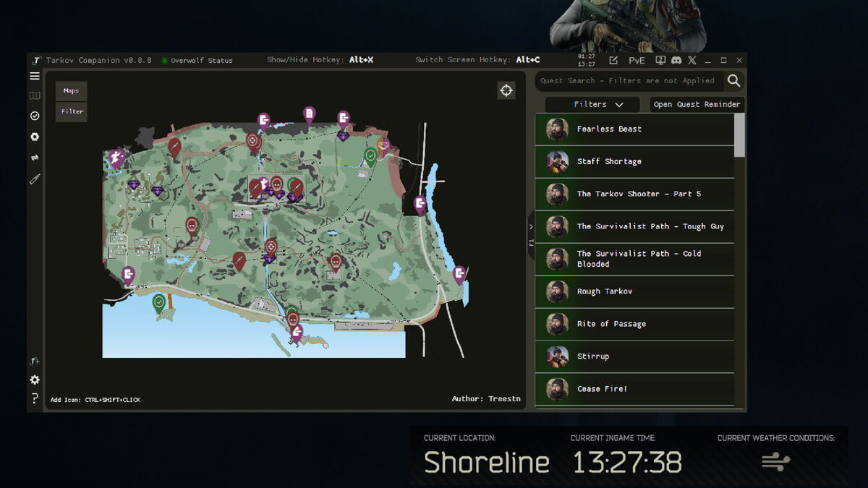Open the Discord icon in title bar
Viewport: 868px width, 488px height.
point(676,60)
